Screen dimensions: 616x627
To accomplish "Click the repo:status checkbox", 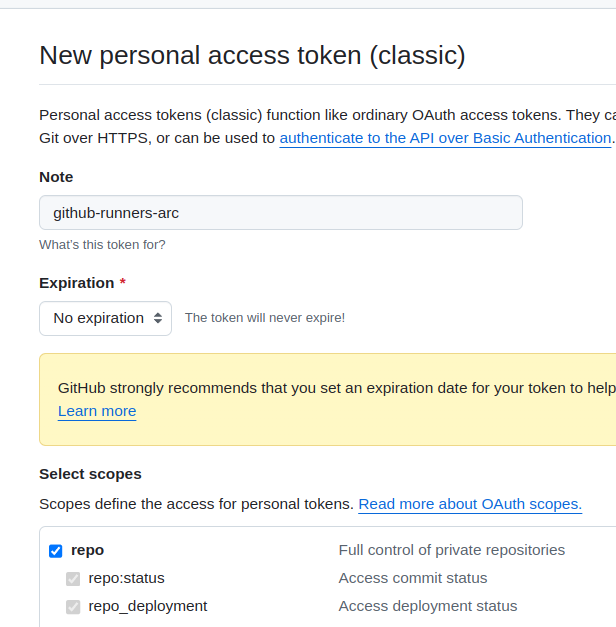I will pos(73,579).
